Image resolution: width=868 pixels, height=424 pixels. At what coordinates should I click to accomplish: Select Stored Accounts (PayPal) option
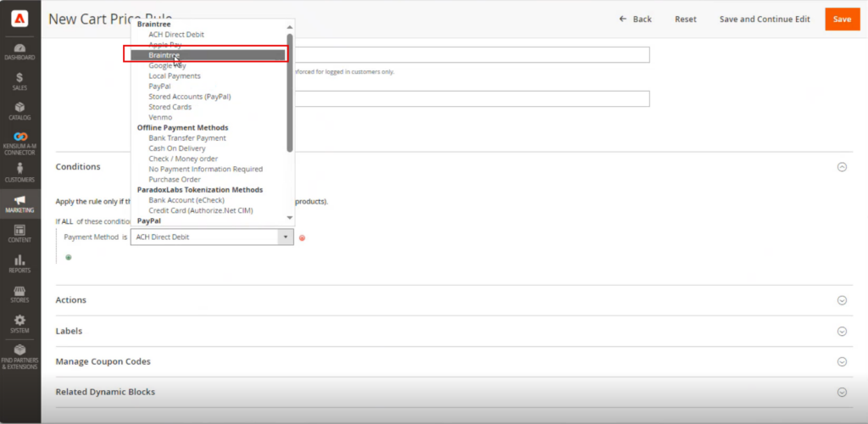[189, 97]
